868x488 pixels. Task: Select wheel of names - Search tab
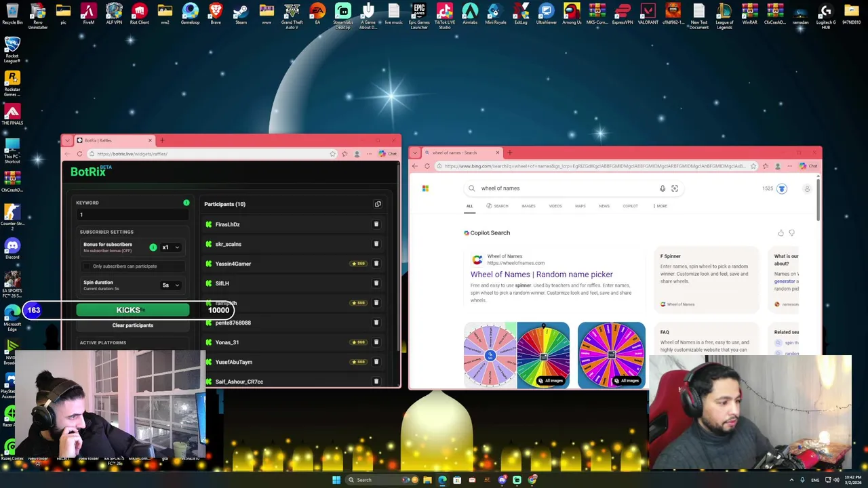(x=462, y=152)
